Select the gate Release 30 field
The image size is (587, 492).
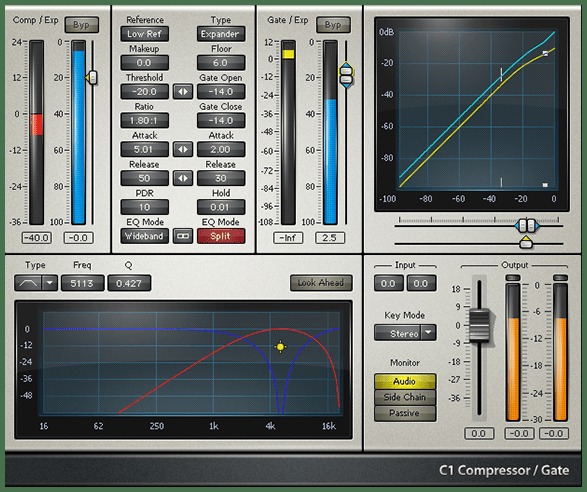pos(221,178)
